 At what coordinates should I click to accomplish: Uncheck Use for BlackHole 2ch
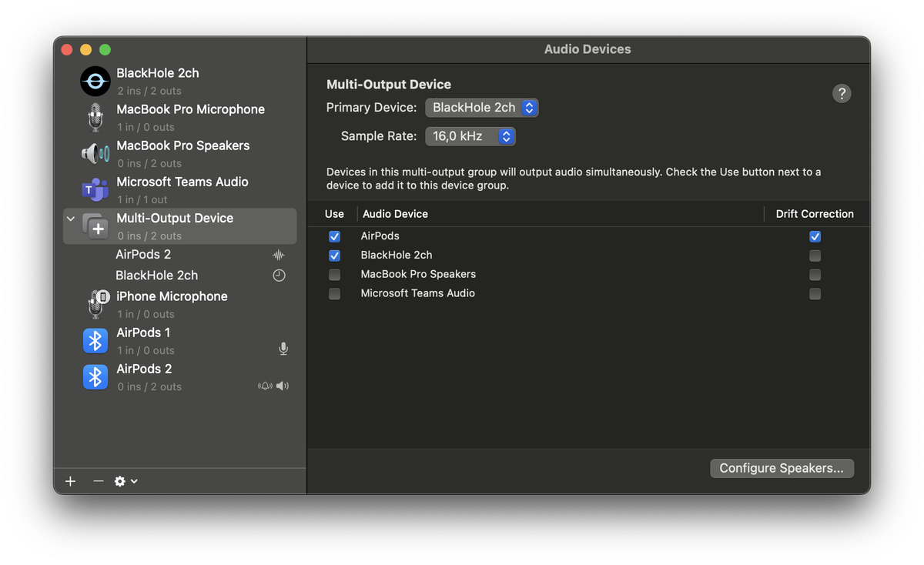click(334, 256)
